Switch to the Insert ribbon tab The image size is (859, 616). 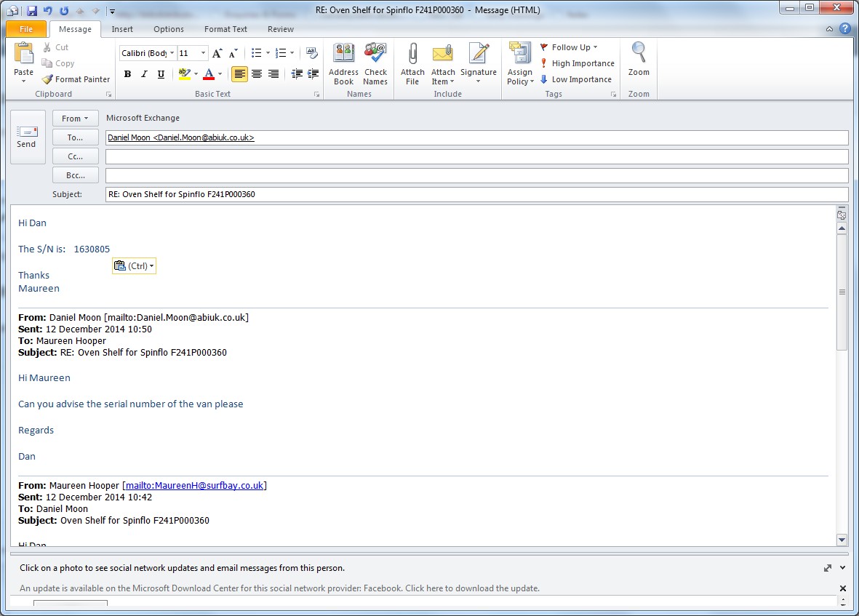click(x=122, y=29)
